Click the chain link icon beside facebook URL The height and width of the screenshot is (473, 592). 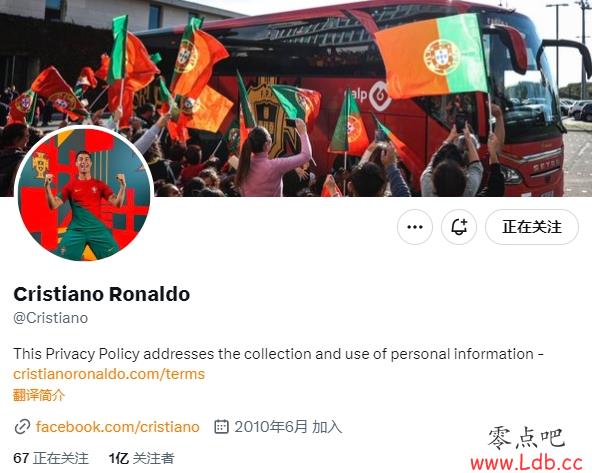[x=22, y=427]
